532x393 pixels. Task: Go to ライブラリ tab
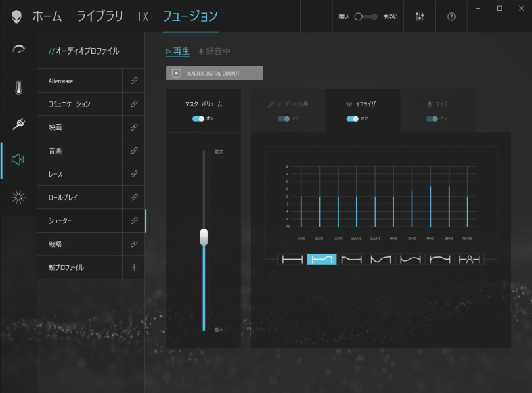coord(100,16)
